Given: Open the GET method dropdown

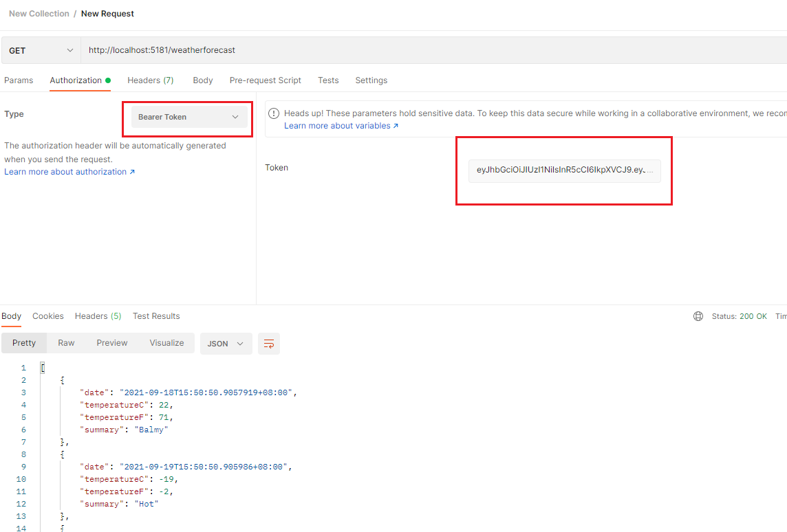Looking at the screenshot, I should [41, 50].
